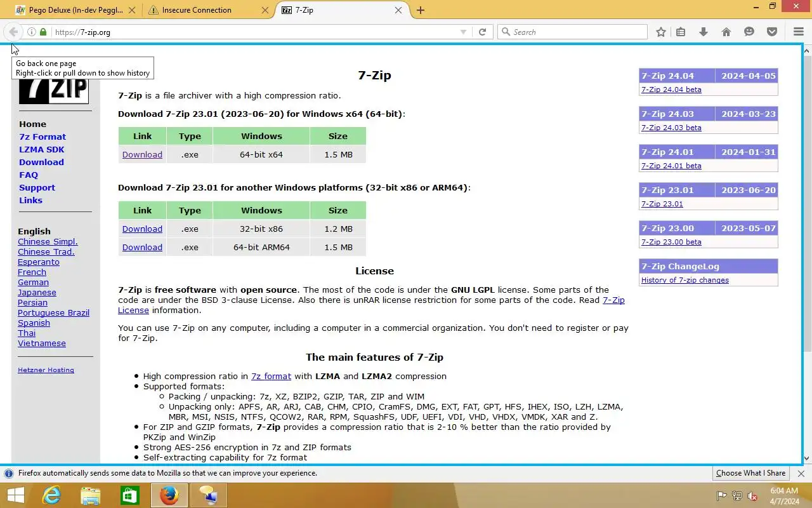
Task: Download the 32-bit x86 exe
Action: coord(142,229)
